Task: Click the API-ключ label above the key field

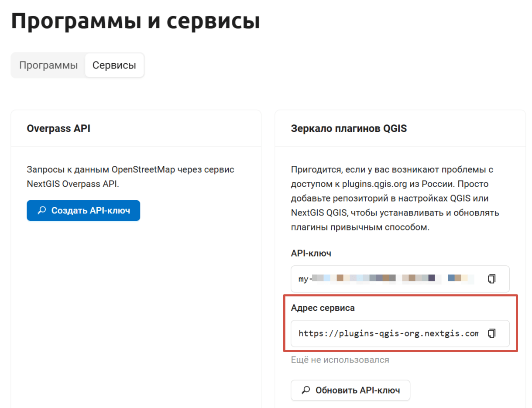Action: [311, 254]
